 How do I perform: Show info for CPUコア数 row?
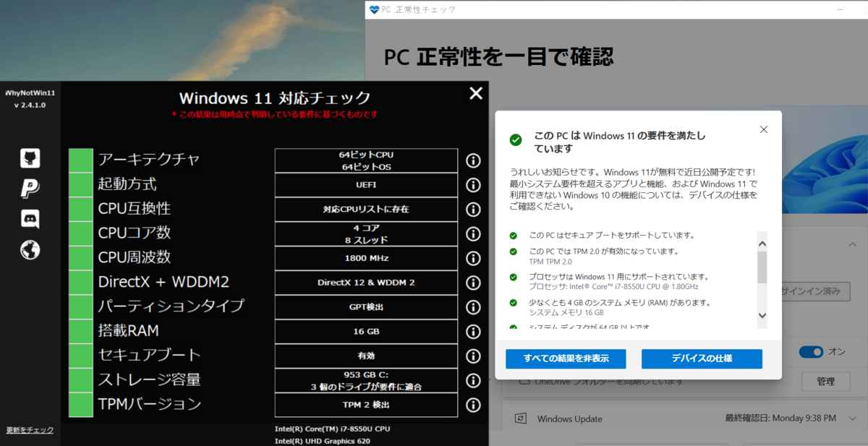pos(474,234)
